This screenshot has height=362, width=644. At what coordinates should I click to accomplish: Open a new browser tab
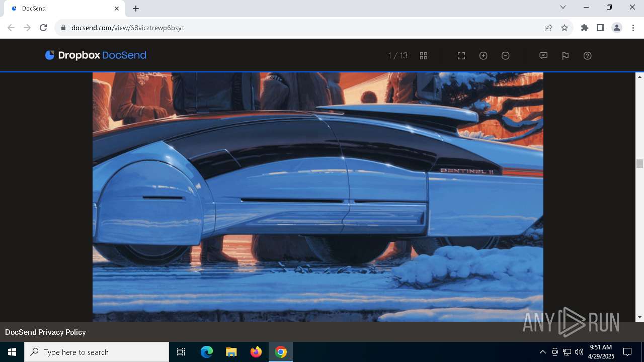(136, 9)
